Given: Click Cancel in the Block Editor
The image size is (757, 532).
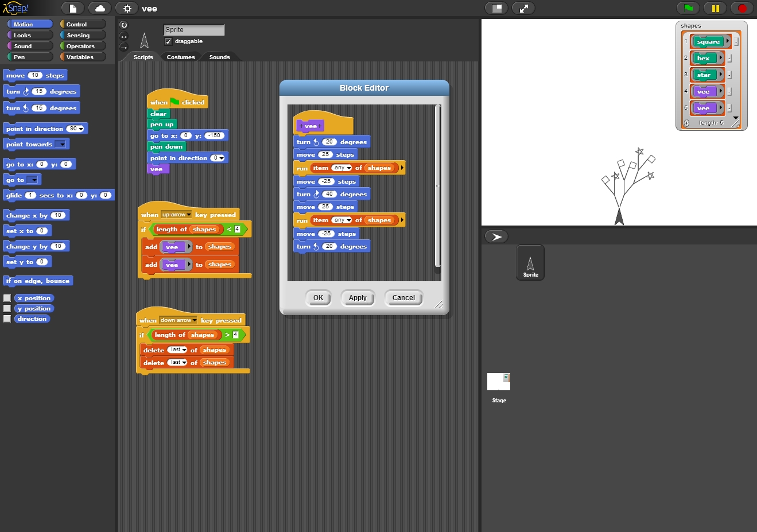Looking at the screenshot, I should [x=403, y=298].
